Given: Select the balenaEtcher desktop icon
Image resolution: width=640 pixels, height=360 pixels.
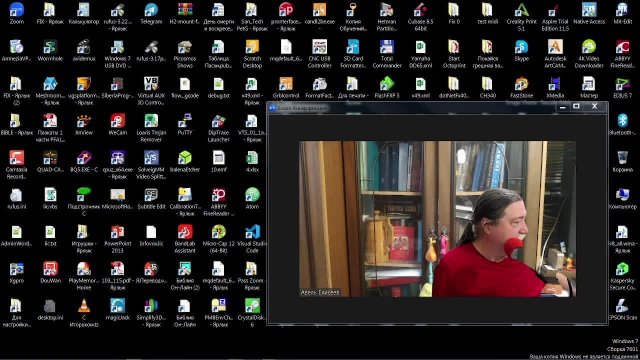Looking at the screenshot, I should tap(185, 161).
